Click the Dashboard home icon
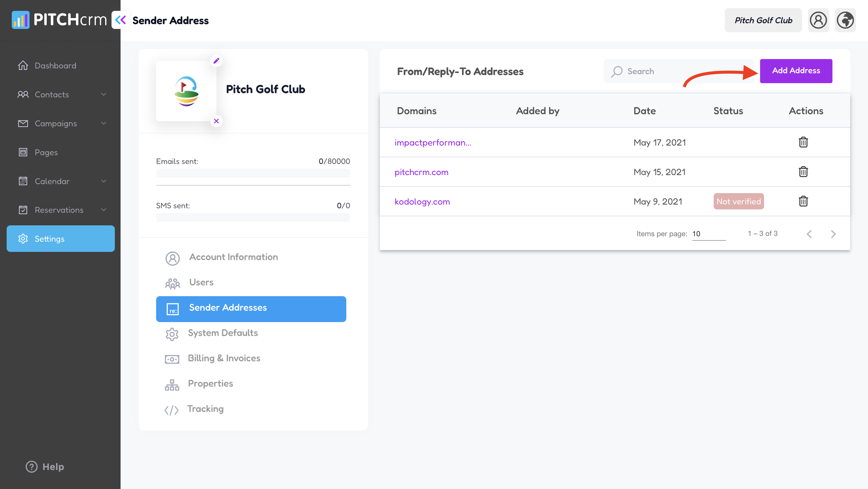The height and width of the screenshot is (489, 868). 23,65
